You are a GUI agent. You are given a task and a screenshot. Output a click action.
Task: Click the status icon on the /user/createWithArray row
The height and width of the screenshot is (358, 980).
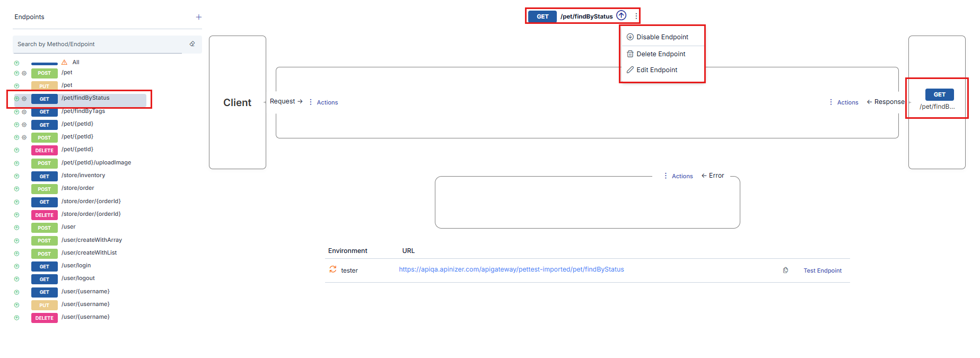coord(16,241)
